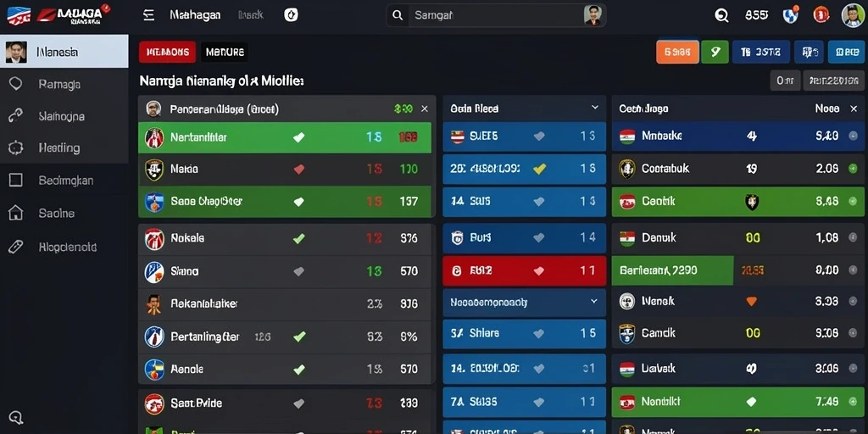The width and height of the screenshot is (868, 434).
Task: Click the Samgat search input field
Action: tap(496, 15)
